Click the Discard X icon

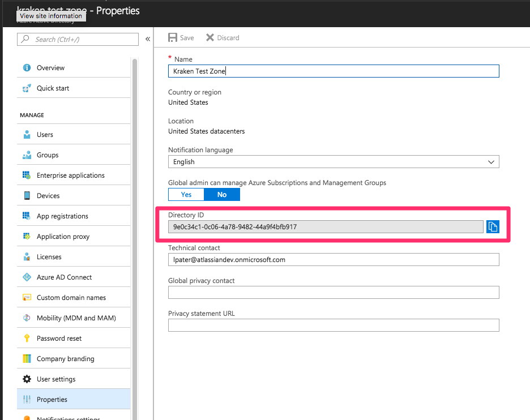tap(210, 38)
